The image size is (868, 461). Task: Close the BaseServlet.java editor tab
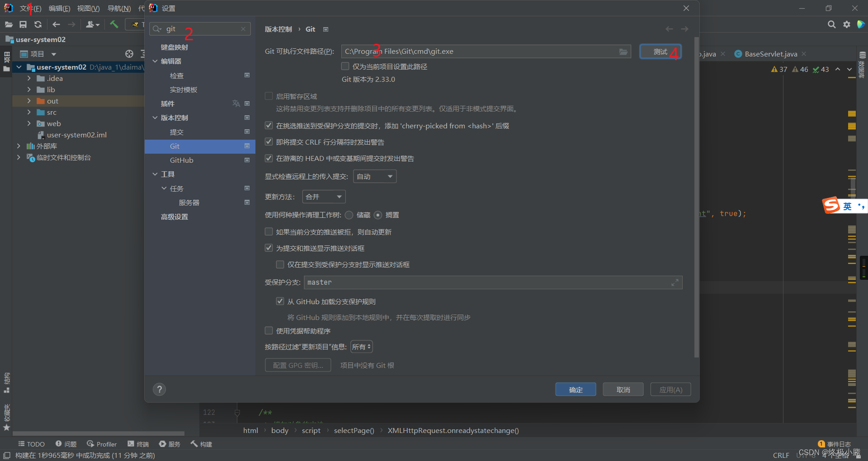point(804,54)
